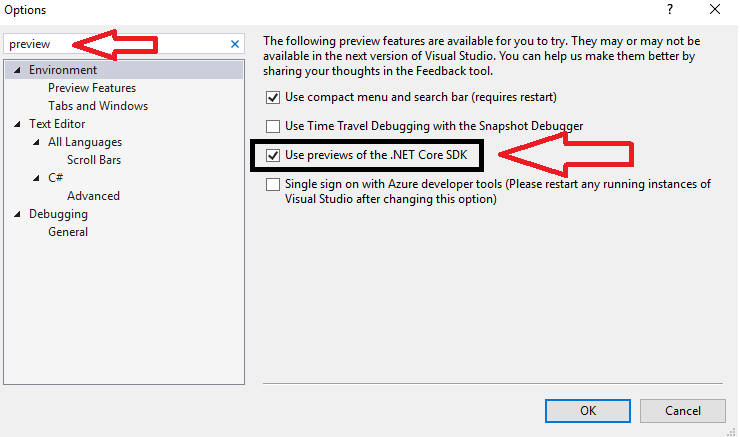The height and width of the screenshot is (437, 740).
Task: Select General under Debugging
Action: point(68,232)
